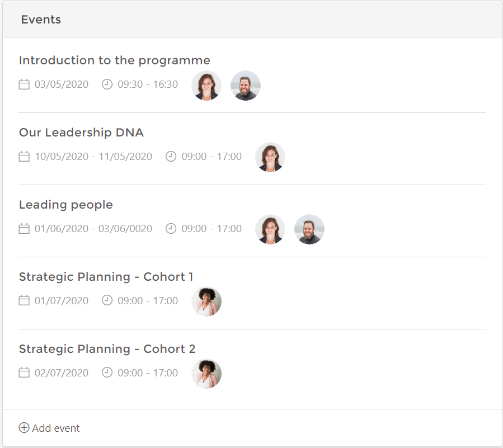Open the Our Leadership DNA event

(x=81, y=133)
